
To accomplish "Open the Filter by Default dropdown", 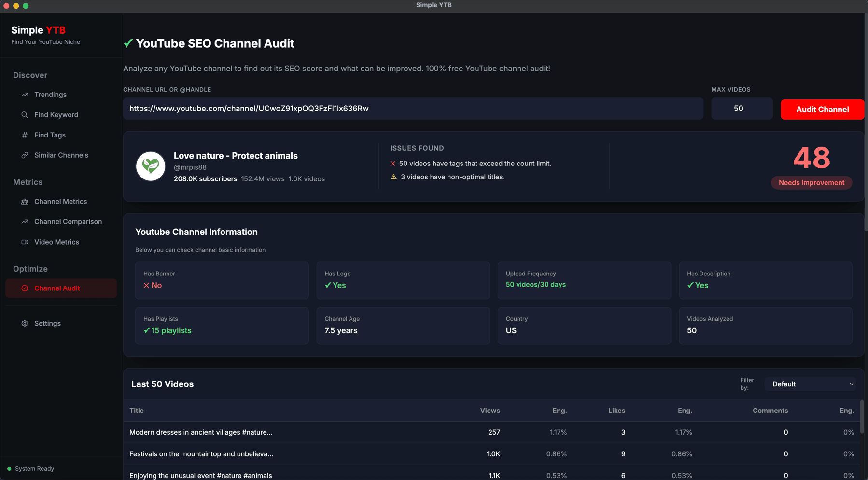I will [x=810, y=384].
